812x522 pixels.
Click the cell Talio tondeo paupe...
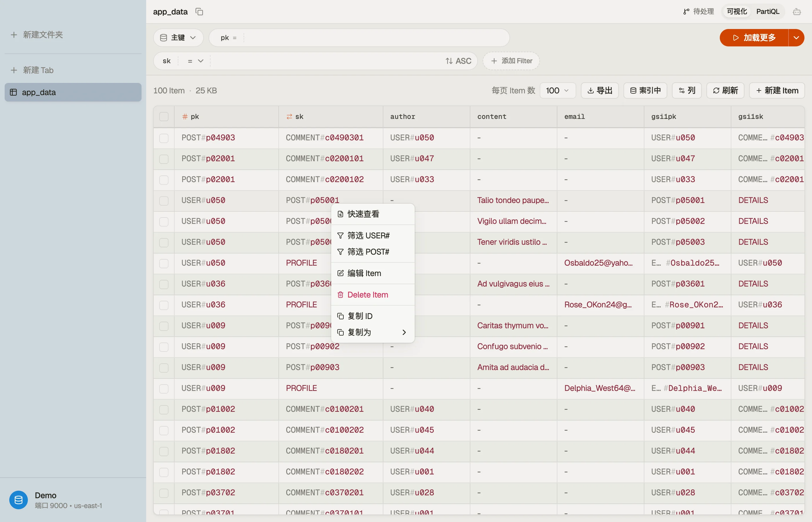point(513,200)
